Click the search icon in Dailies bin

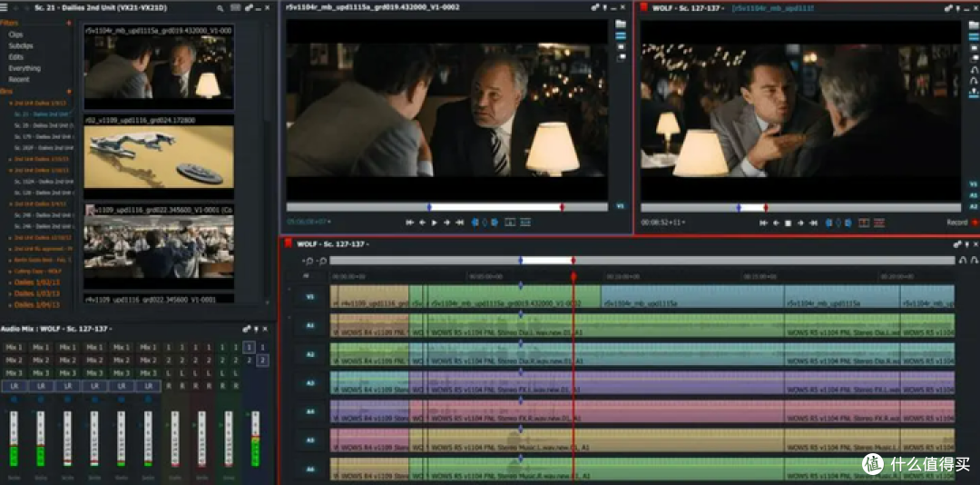tap(220, 8)
